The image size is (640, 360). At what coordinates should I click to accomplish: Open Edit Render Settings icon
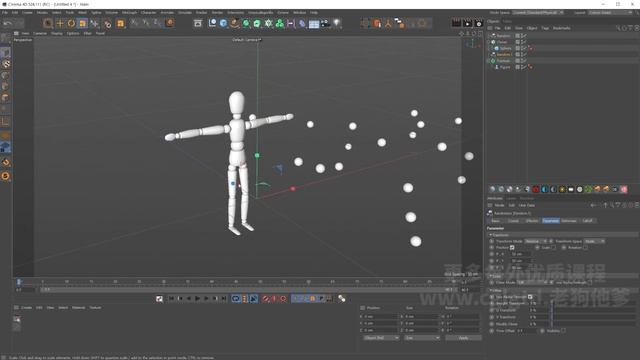point(479,23)
